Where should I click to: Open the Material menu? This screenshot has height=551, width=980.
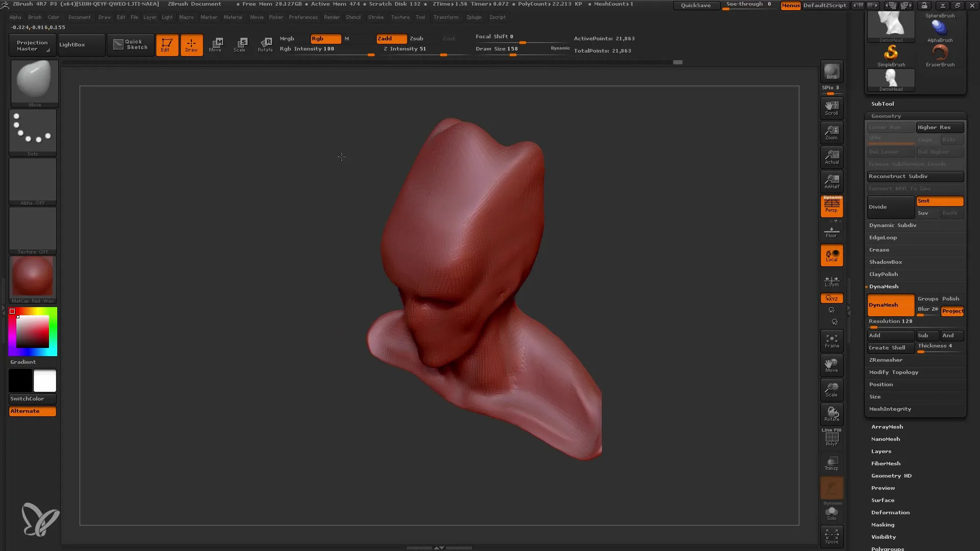[x=233, y=17]
